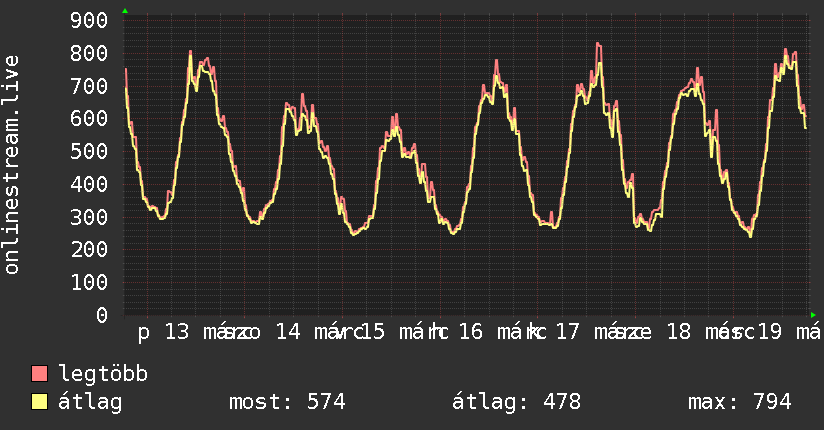This screenshot has width=824, height=430.
Task: Click the átlag: 478 average value
Action: click(517, 402)
